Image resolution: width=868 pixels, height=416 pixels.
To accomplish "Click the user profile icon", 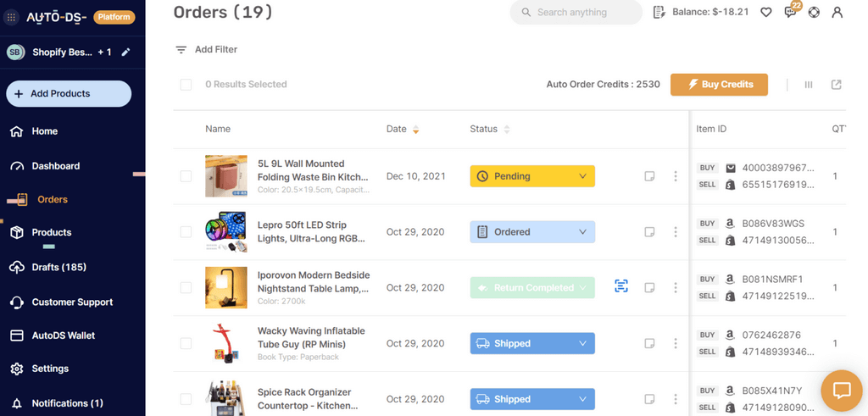I will click(837, 13).
